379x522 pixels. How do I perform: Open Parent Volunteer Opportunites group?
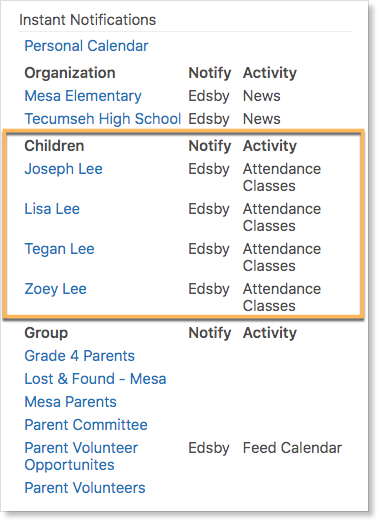tap(81, 456)
